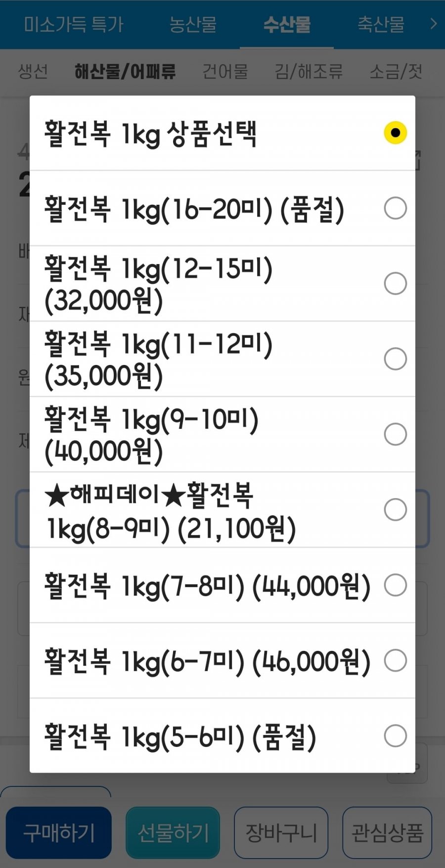Choose 활전복 1kg(16-20미) sold-out option
Image resolution: width=445 pixels, height=868 pixels.
(395, 208)
